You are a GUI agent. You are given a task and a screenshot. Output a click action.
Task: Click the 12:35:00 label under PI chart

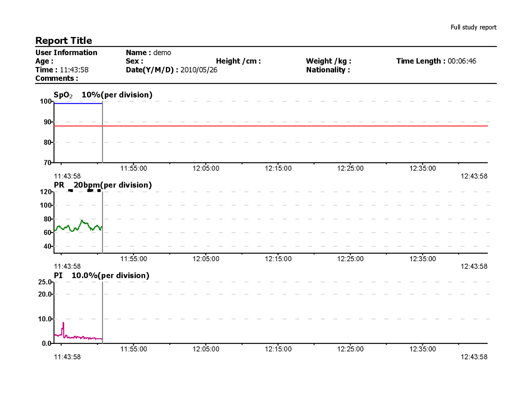pos(422,349)
